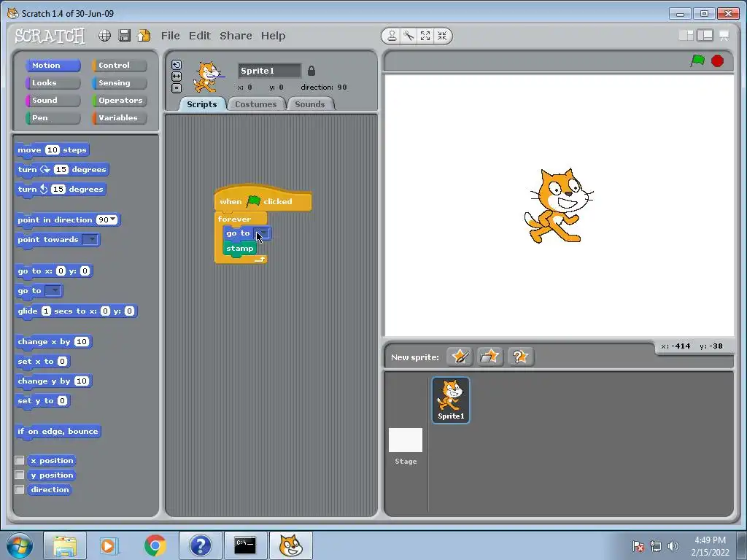Get a surprise sprite

[520, 357]
